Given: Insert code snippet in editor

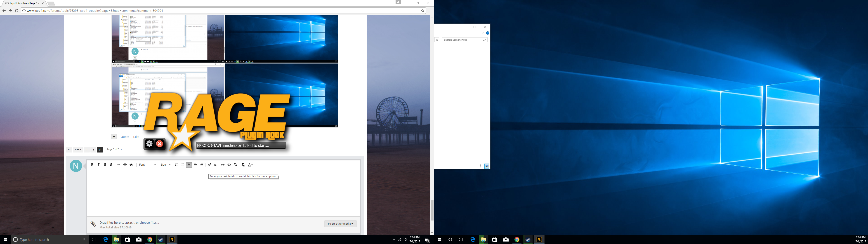Looking at the screenshot, I should [x=229, y=165].
